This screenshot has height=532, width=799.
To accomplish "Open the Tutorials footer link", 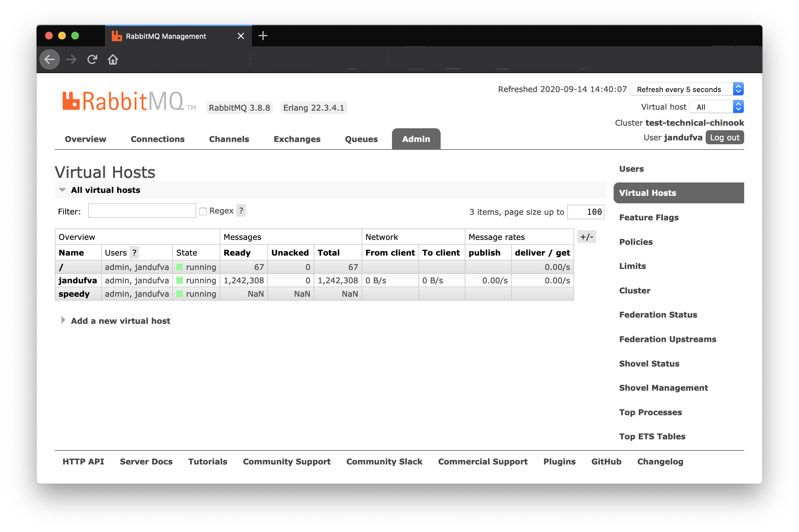I will click(x=208, y=462).
